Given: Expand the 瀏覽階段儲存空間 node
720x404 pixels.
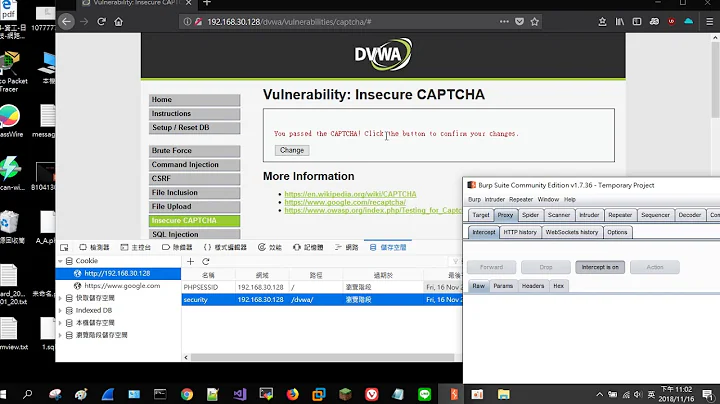Looking at the screenshot, I should 60,335.
